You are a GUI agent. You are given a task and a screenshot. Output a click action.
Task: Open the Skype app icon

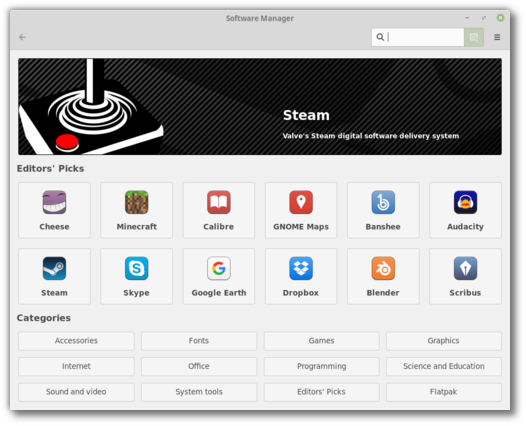tap(137, 268)
